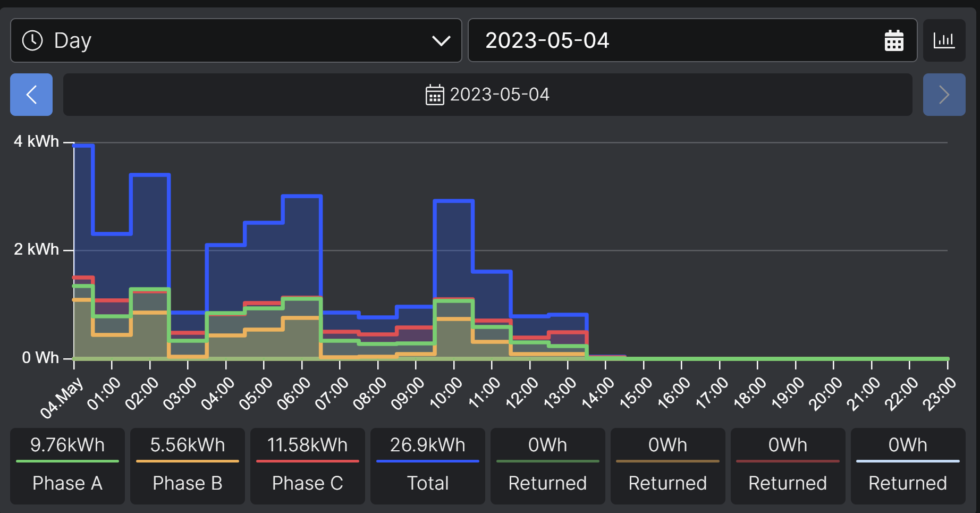The width and height of the screenshot is (980, 513).
Task: Click the centered 2023-05-04 date bar
Action: click(487, 95)
